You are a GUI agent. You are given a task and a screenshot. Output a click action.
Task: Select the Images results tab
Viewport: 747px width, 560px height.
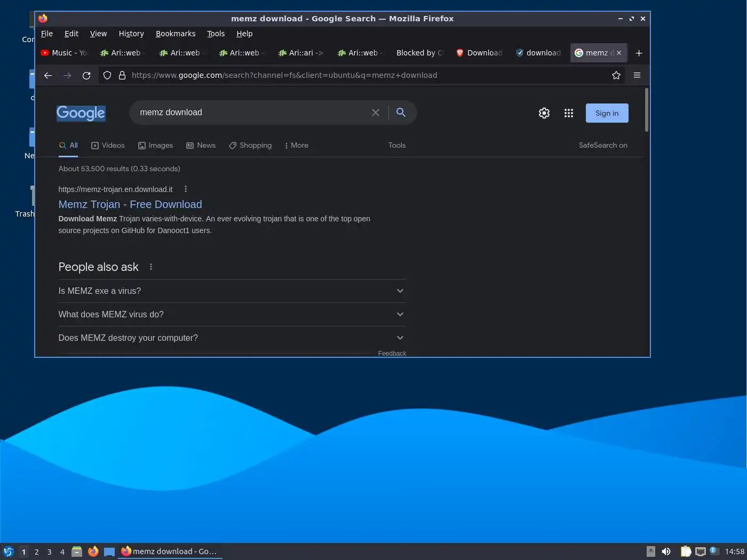tap(155, 145)
